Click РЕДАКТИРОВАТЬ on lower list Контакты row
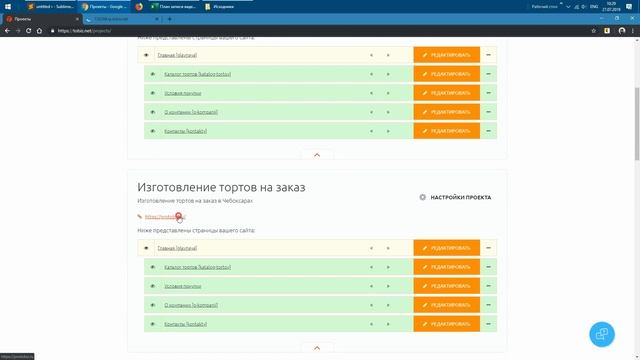Screen dimensions: 640x360 tap(447, 324)
